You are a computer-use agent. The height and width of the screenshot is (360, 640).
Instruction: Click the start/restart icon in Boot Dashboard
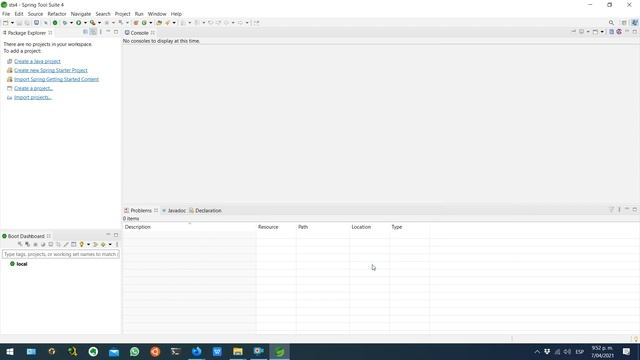point(20,244)
